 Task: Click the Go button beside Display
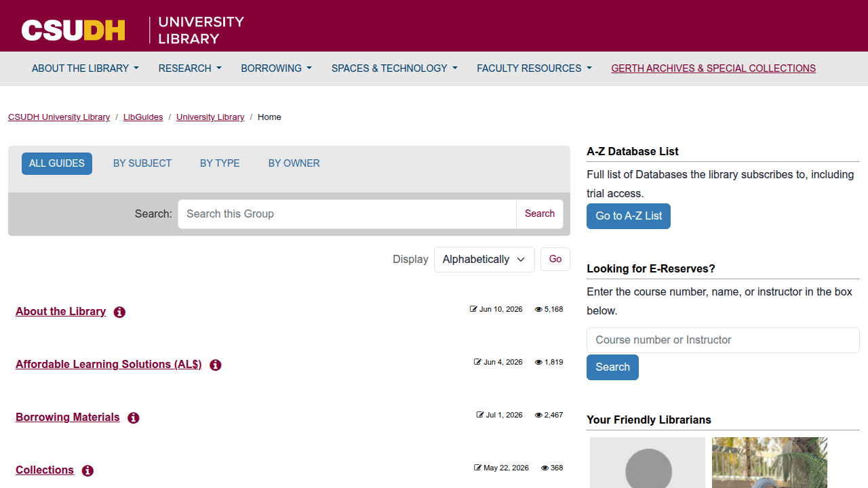pos(555,260)
